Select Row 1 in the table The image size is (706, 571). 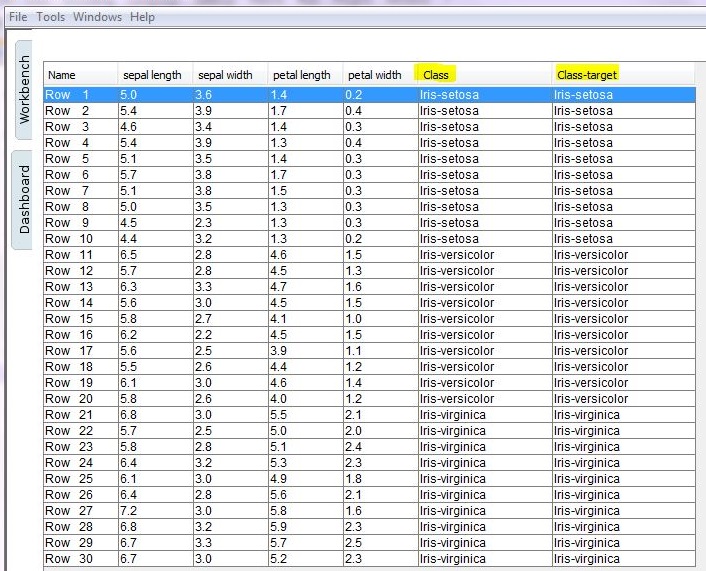click(68, 95)
